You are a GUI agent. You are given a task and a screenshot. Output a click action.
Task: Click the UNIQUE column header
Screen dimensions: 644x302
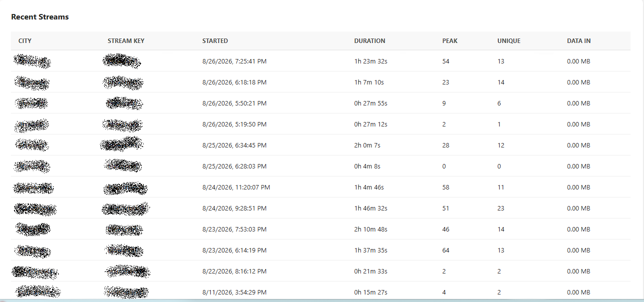coord(509,41)
